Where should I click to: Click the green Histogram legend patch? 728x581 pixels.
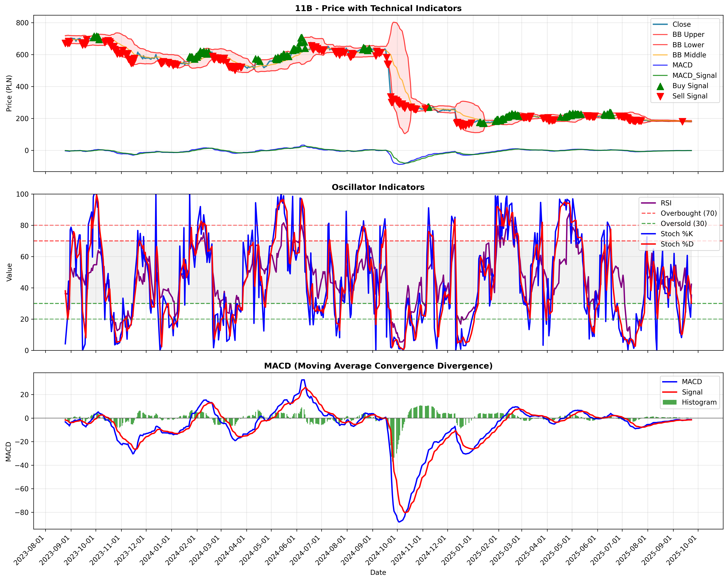(670, 402)
